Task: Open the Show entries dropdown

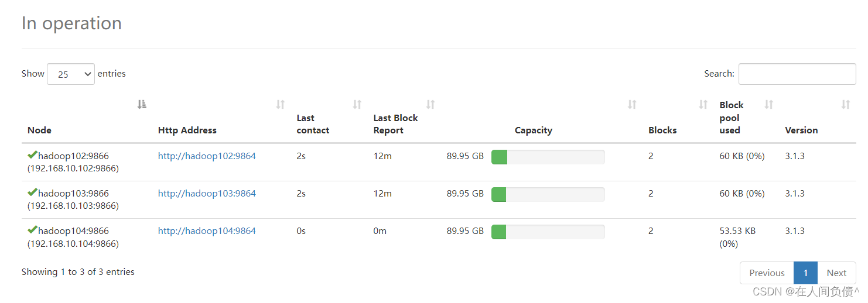Action: click(x=71, y=74)
